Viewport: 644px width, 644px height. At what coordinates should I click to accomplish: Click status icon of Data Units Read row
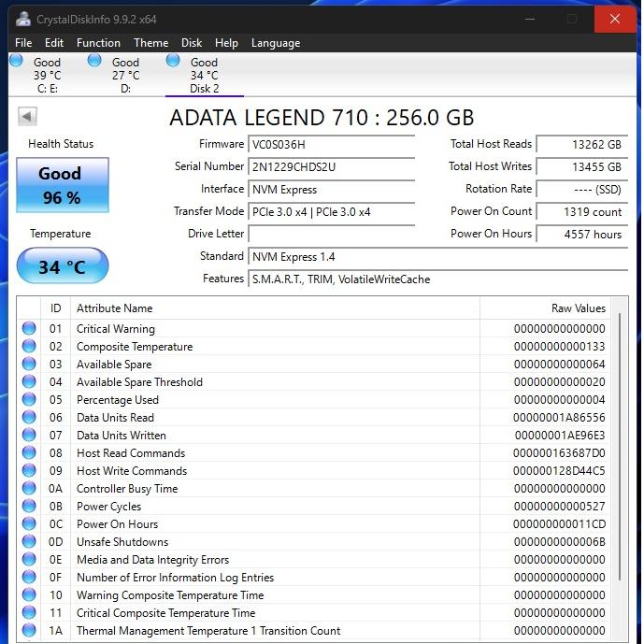click(x=29, y=417)
